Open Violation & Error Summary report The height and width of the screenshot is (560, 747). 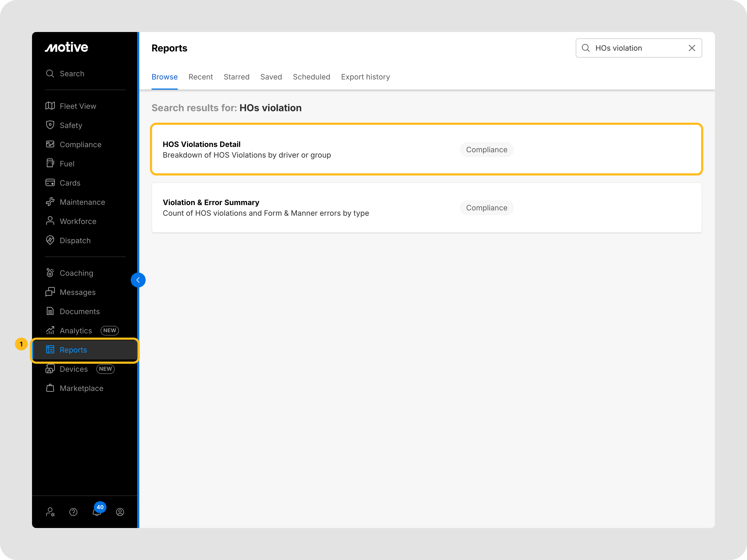(x=211, y=202)
